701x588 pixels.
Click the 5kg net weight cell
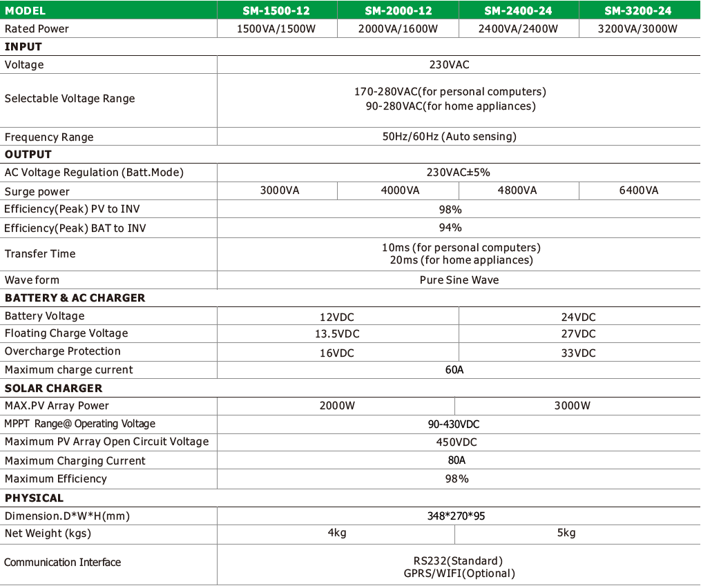[566, 533]
